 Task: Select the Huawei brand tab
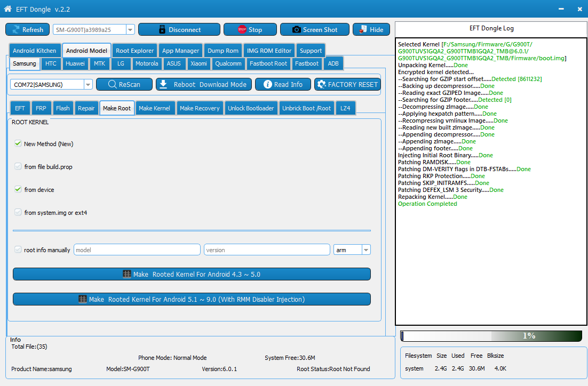75,63
